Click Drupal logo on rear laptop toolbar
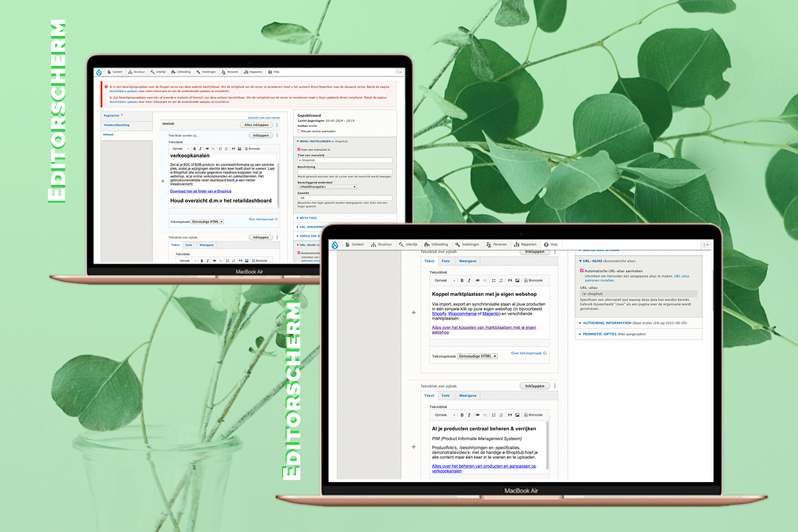Screen dimensions: 798x532 pos(100,71)
